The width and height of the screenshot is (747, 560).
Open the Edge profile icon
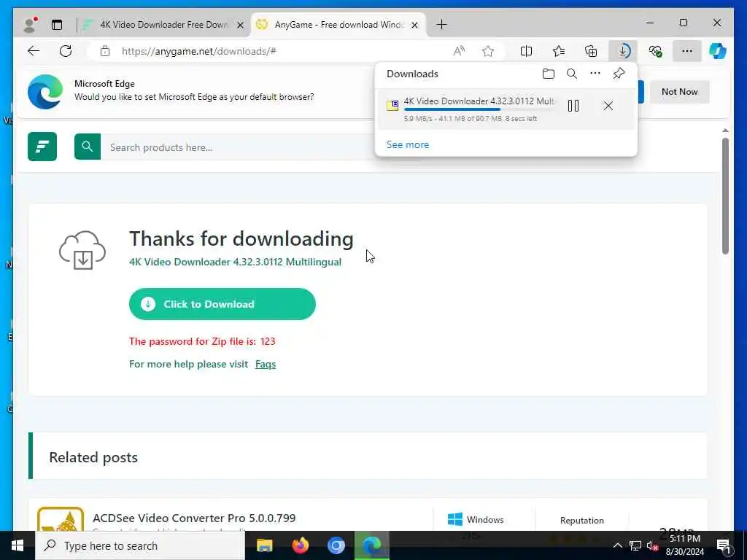click(x=31, y=24)
